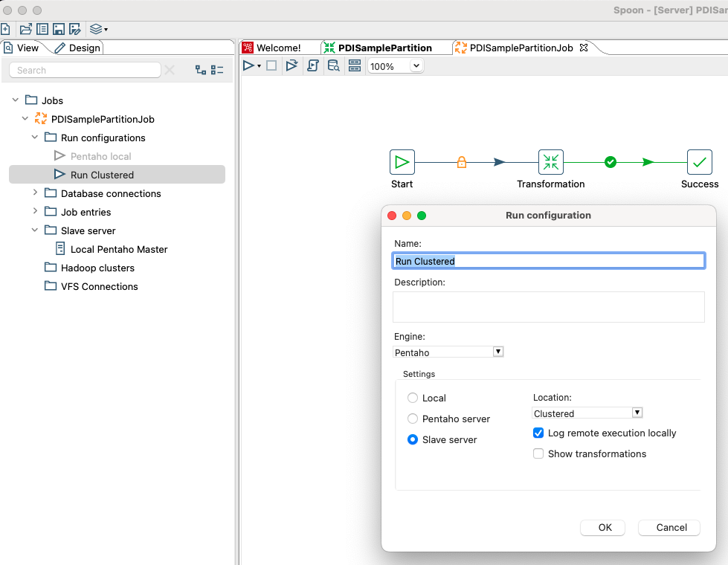Collapse the Slave server tree node
Viewport: 728px width, 565px height.
[34, 230]
